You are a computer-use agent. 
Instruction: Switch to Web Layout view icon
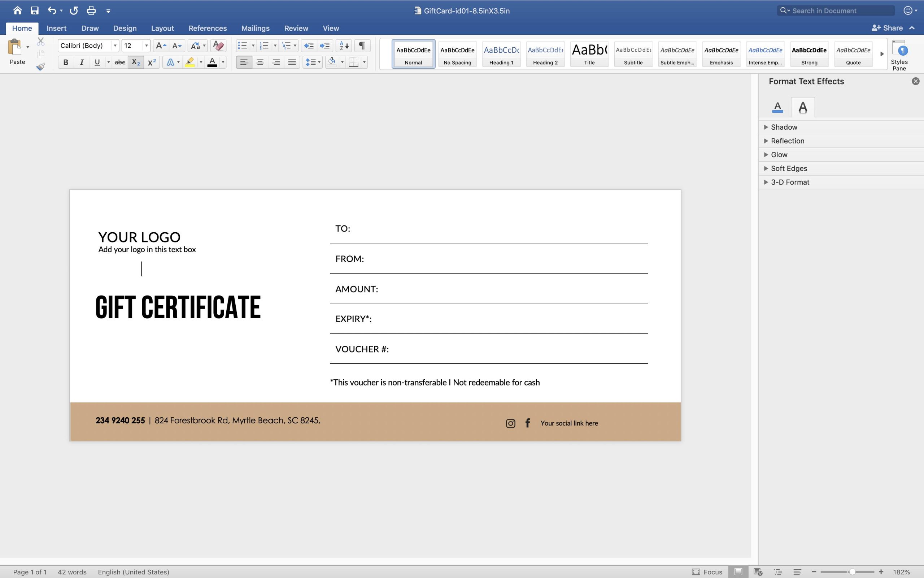[758, 572]
